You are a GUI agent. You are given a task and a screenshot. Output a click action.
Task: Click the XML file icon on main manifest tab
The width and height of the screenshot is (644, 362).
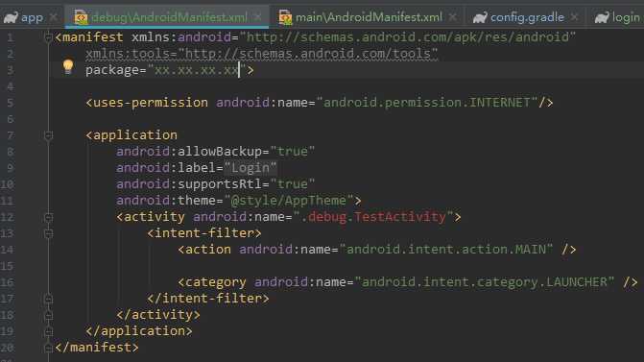click(x=285, y=17)
